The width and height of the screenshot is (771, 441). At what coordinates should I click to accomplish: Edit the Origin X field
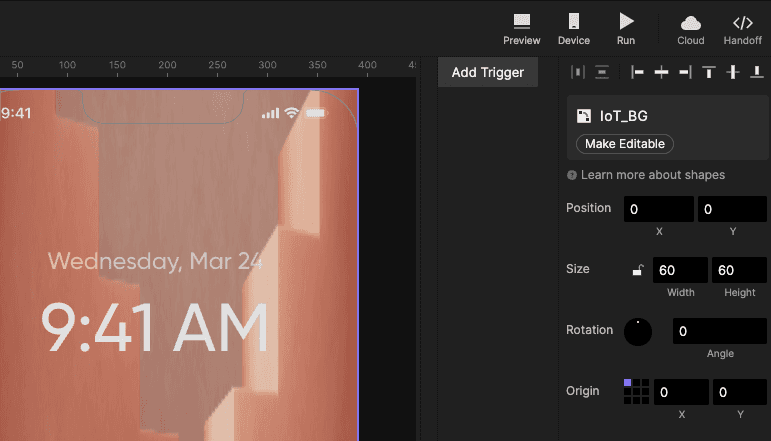click(x=681, y=392)
